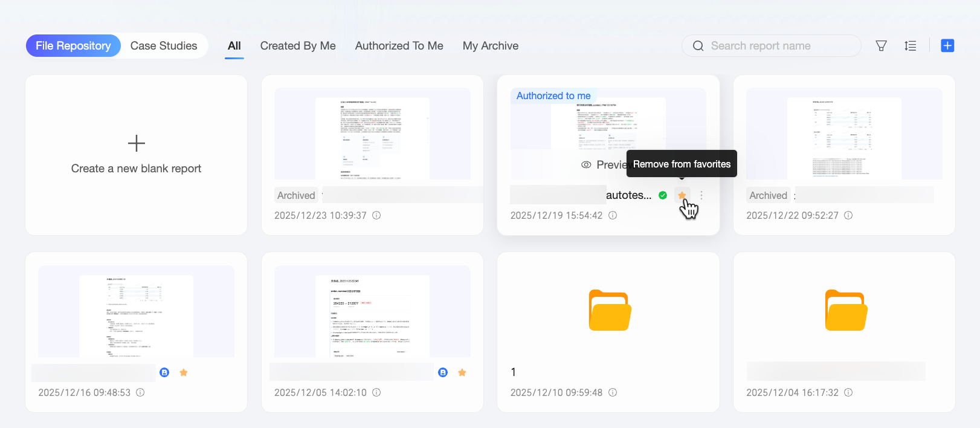980x428 pixels.
Task: Click blue lock badge on 2025/12/16 report
Action: click(164, 372)
